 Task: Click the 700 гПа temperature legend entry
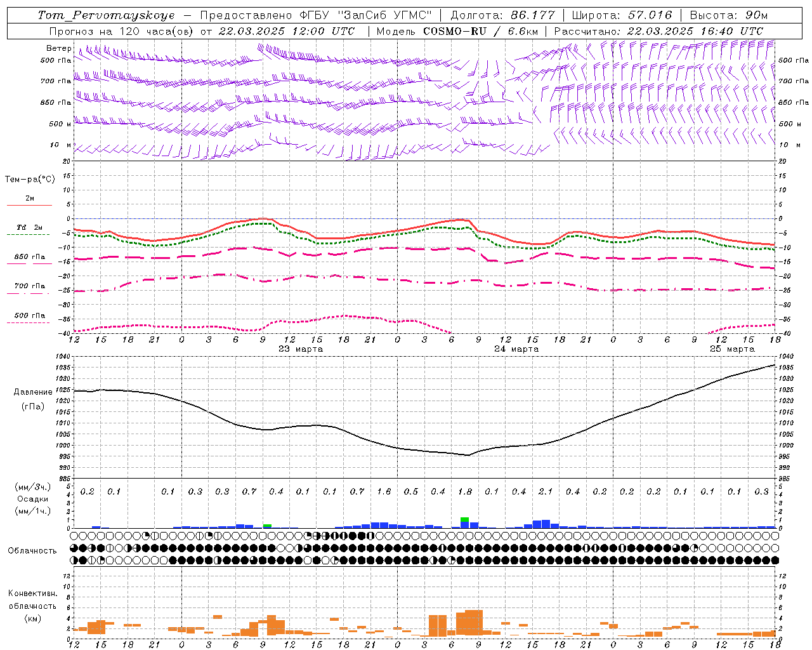29,286
